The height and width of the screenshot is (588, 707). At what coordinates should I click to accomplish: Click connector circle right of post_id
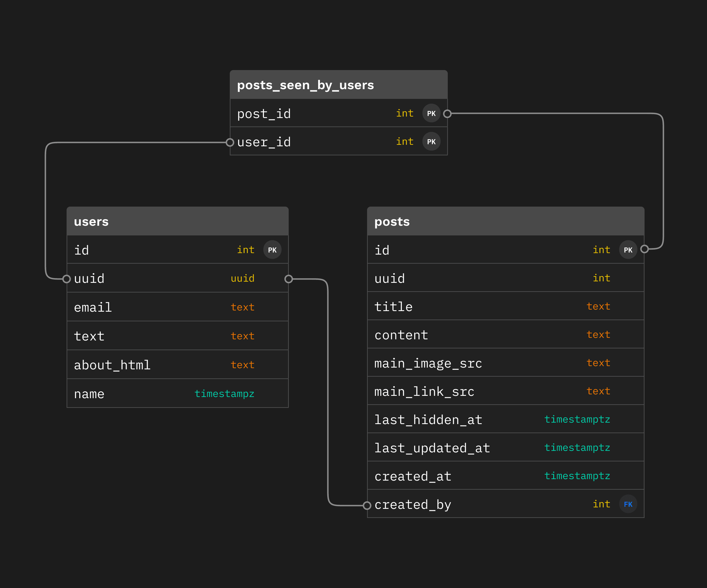(x=447, y=114)
